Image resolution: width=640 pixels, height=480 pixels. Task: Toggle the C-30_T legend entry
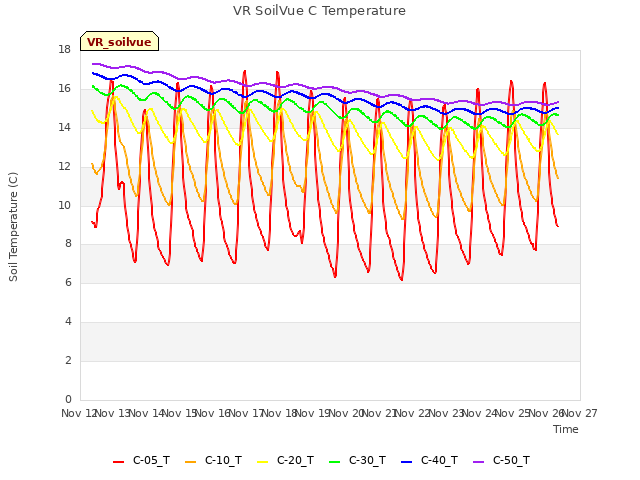tap(358, 461)
